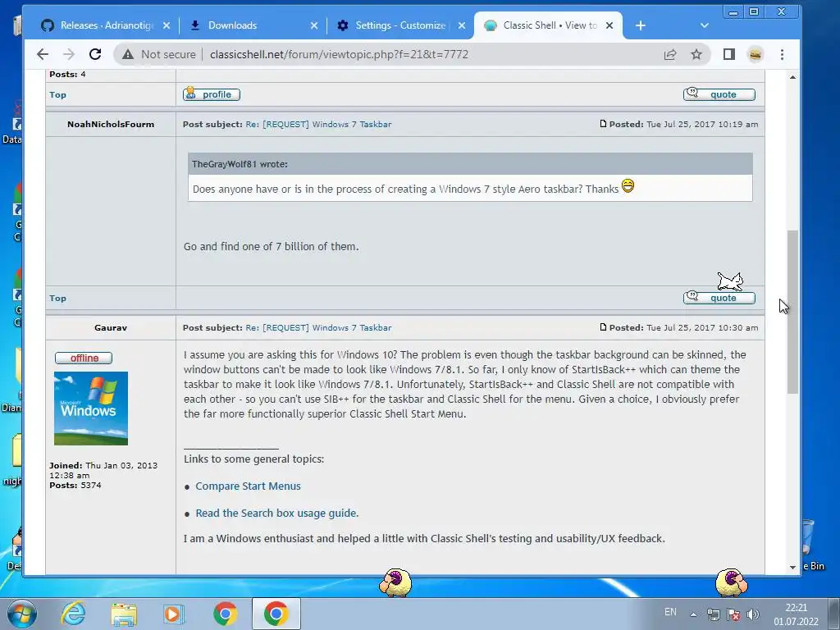Click Top link under the Posts: 4 user
Screen dimensions: 840x630
pos(58,95)
